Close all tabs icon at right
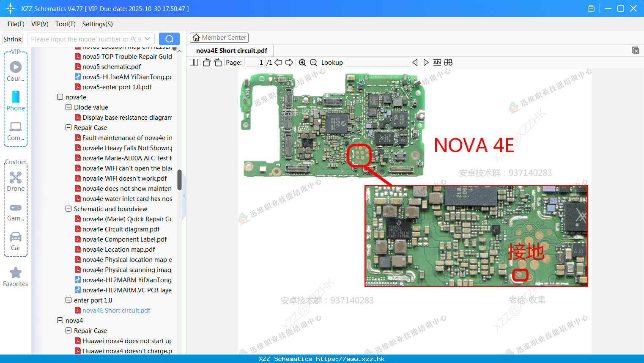This screenshot has width=644, height=363. click(x=636, y=50)
